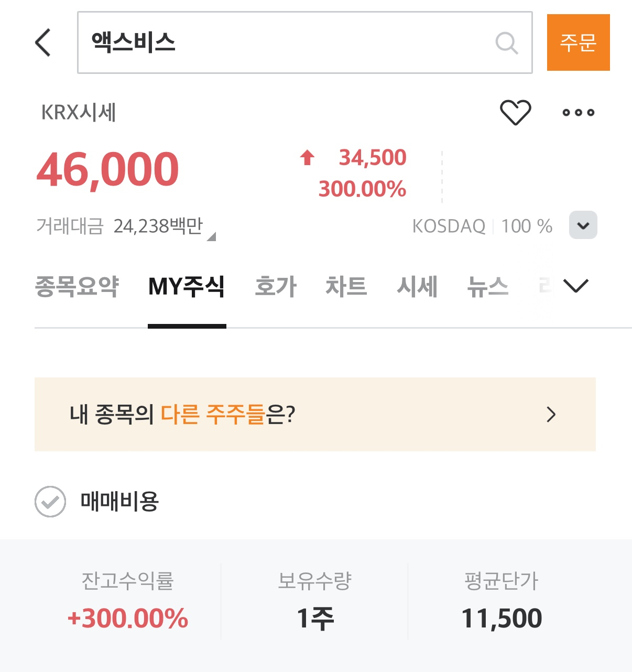The height and width of the screenshot is (672, 632).
Task: Tap the KRX시세 label
Action: point(79,112)
